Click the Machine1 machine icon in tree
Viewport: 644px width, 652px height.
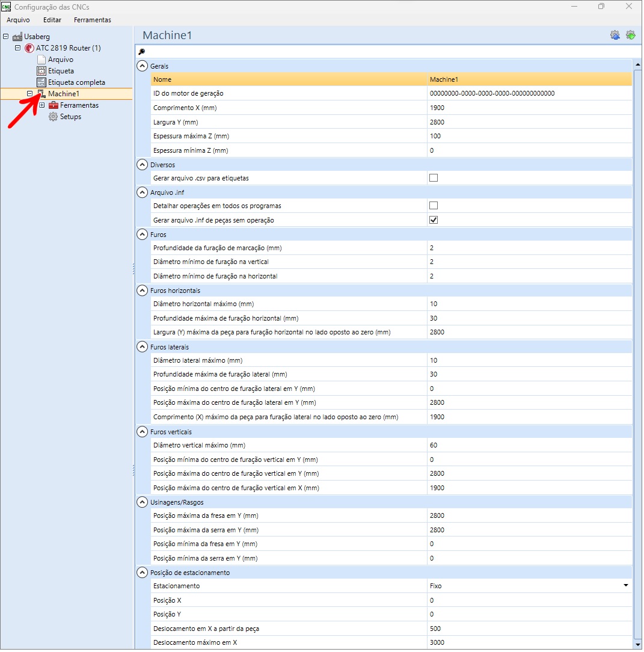41,94
